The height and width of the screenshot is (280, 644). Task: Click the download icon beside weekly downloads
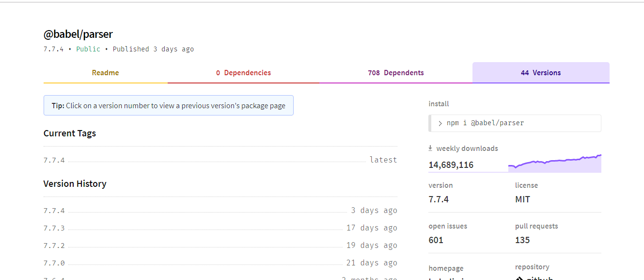point(430,148)
